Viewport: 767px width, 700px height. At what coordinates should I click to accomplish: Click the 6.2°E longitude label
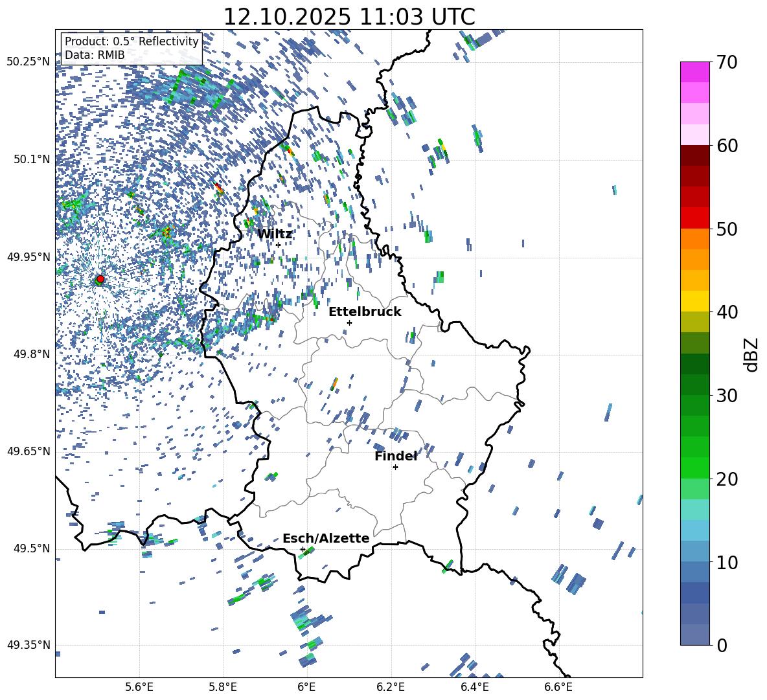click(x=391, y=687)
